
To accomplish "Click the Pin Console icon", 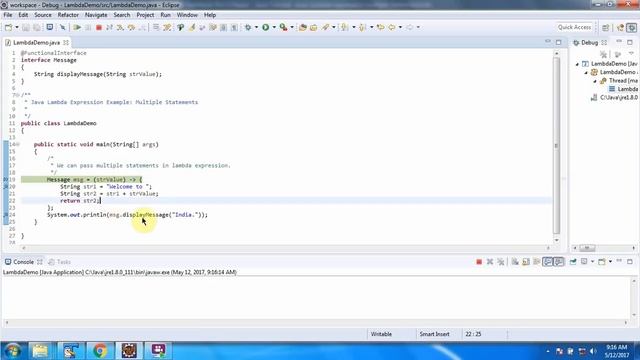I will (573, 262).
